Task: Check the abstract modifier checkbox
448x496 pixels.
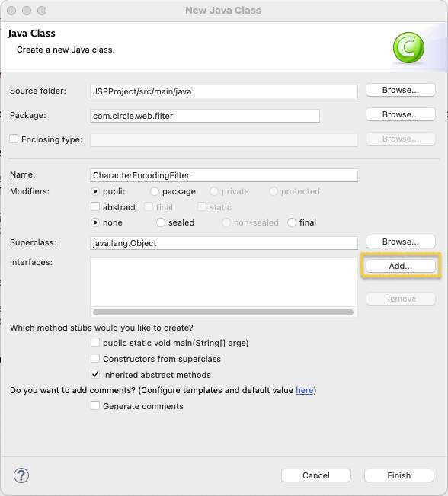Action: click(95, 207)
